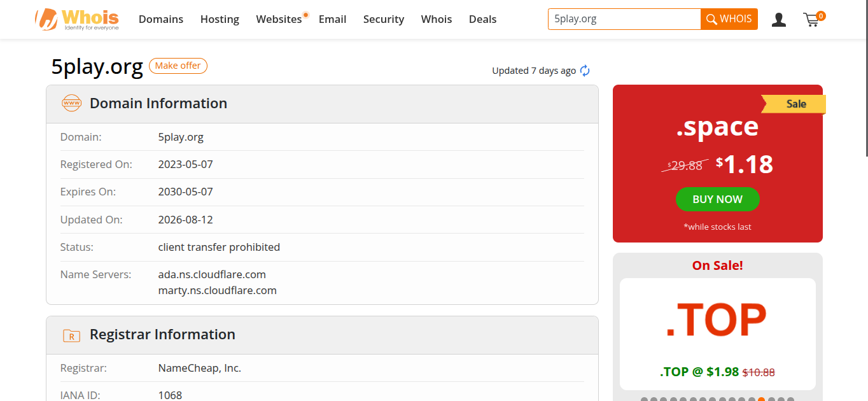Viewport: 868px width, 401px height.
Task: Focus the domain search field with 5play.org
Action: coord(624,19)
